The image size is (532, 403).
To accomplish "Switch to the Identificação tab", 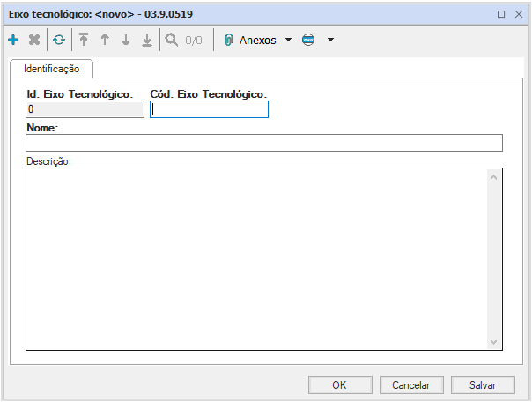I will tap(51, 68).
